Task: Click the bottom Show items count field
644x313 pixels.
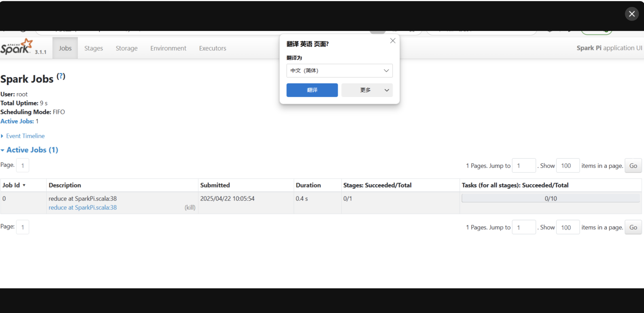Action: (568, 228)
